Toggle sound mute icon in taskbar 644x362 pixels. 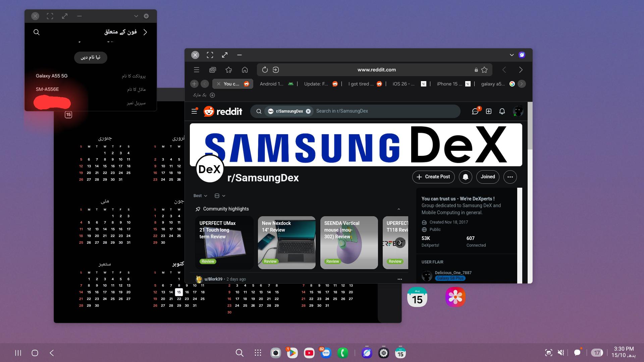pyautogui.click(x=561, y=353)
